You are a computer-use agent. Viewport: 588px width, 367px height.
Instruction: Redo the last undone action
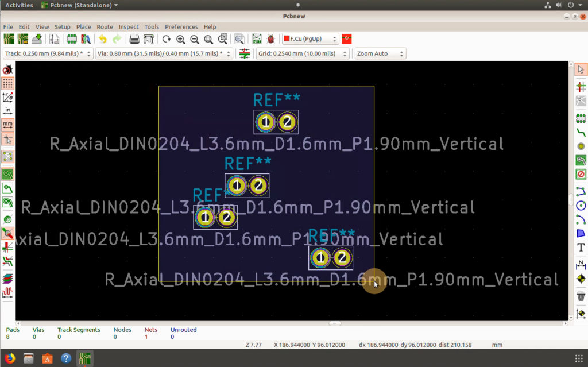pyautogui.click(x=117, y=39)
